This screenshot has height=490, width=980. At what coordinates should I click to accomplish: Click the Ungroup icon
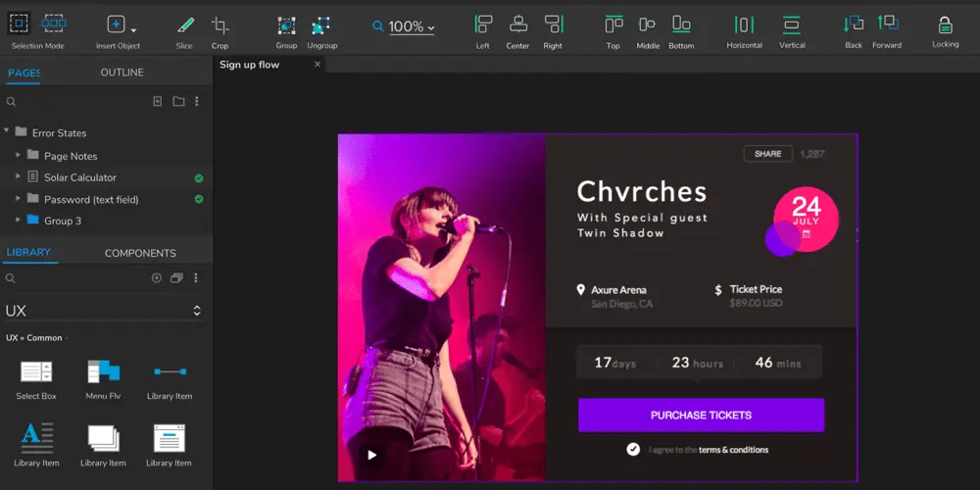tap(321, 25)
